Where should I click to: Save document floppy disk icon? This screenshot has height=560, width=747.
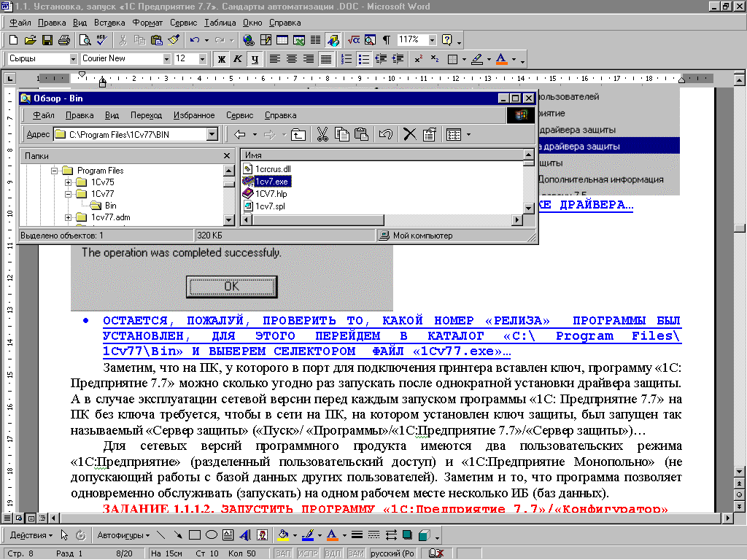click(47, 40)
